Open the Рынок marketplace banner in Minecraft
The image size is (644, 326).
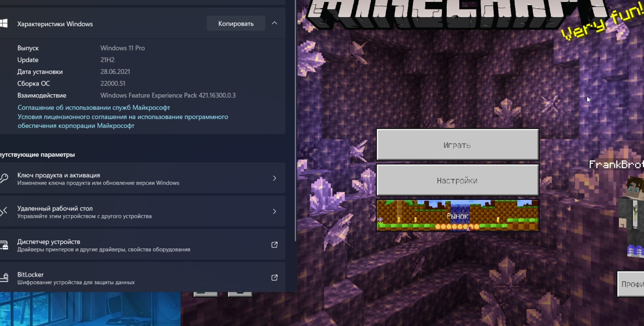tap(457, 216)
